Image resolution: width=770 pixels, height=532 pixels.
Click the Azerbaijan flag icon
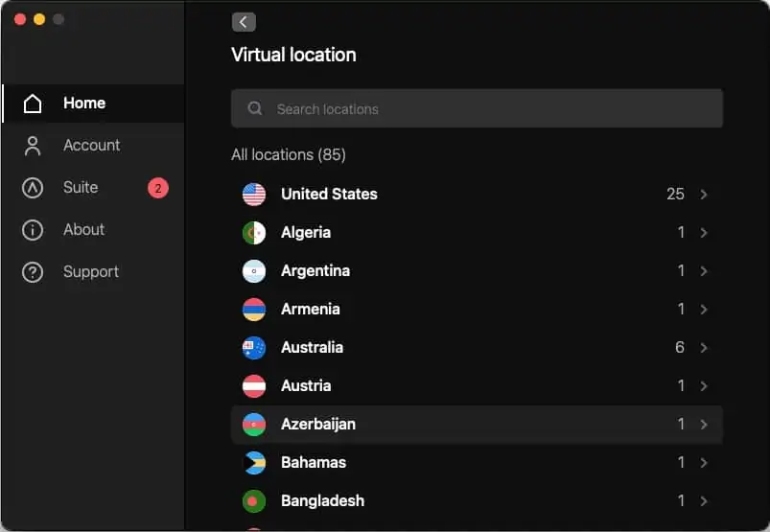click(x=254, y=425)
